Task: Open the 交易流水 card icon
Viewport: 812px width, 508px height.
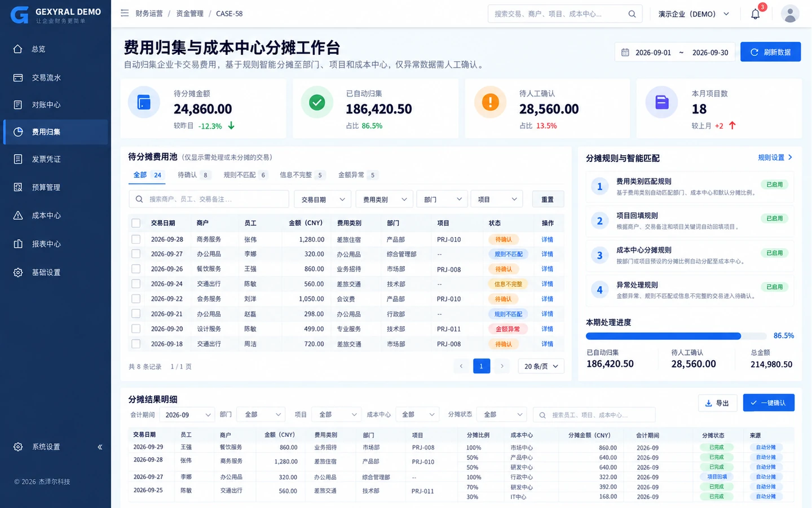Action: coord(18,77)
